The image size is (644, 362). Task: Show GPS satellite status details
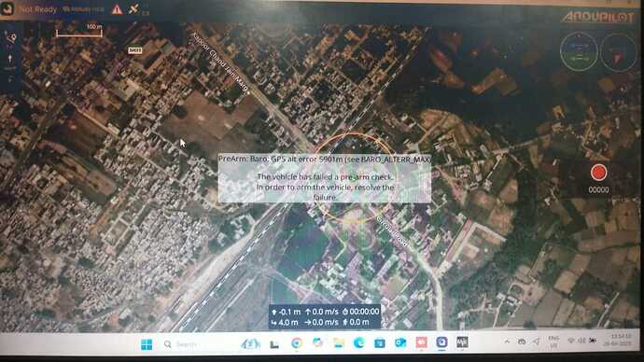[134, 9]
